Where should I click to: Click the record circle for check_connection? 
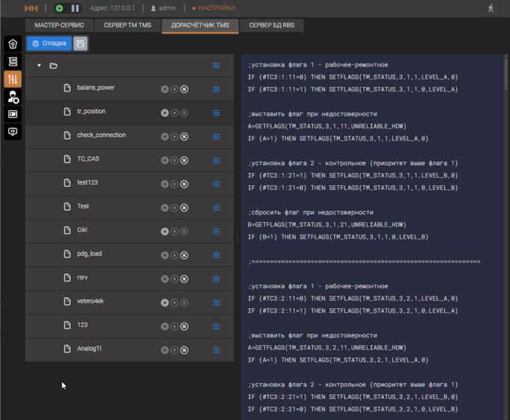tap(174, 136)
